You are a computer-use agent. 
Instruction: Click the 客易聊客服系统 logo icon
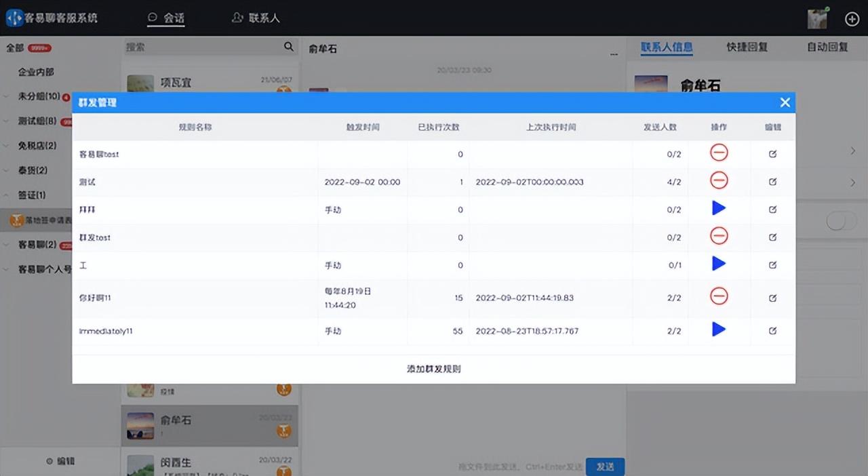click(x=14, y=18)
